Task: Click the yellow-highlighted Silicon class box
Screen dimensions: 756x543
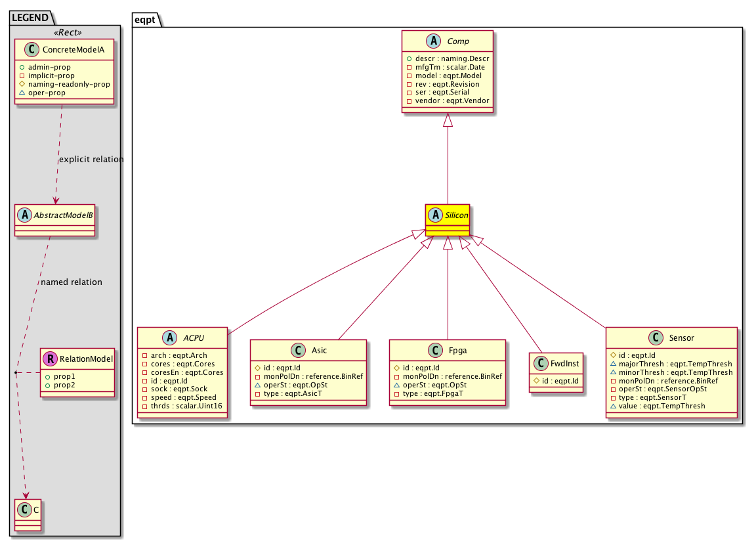Action: (447, 220)
